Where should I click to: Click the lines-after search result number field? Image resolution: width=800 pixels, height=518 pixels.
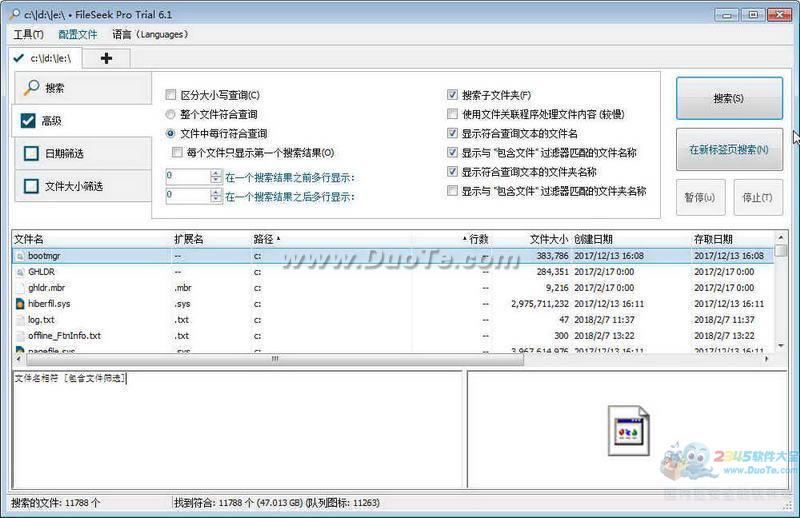pos(188,196)
